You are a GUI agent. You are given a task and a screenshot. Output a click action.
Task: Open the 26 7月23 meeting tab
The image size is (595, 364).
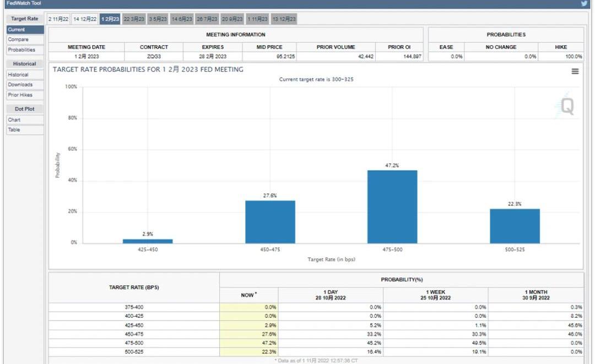208,19
